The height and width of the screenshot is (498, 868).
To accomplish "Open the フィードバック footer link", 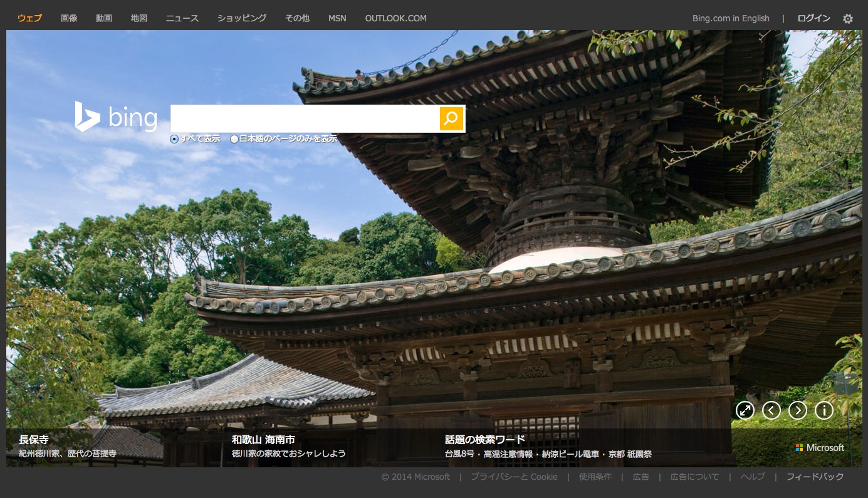I will [815, 477].
